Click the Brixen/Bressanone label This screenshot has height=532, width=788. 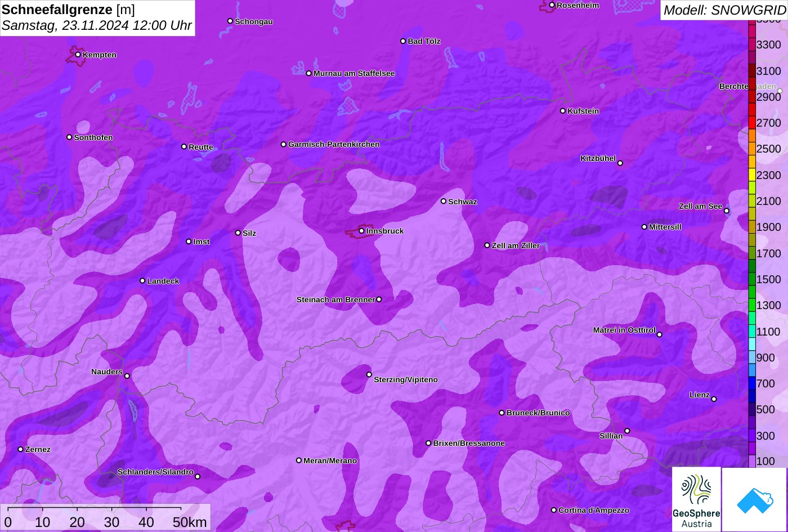tap(469, 443)
